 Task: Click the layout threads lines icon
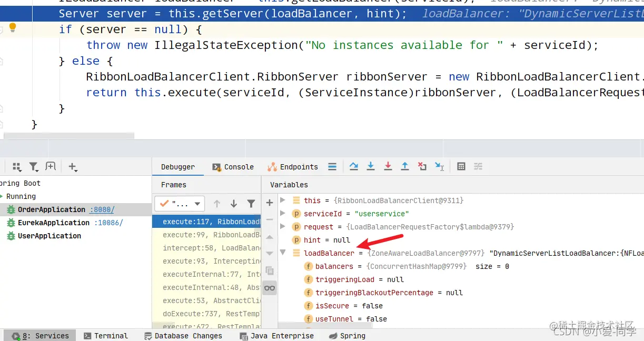(x=332, y=167)
